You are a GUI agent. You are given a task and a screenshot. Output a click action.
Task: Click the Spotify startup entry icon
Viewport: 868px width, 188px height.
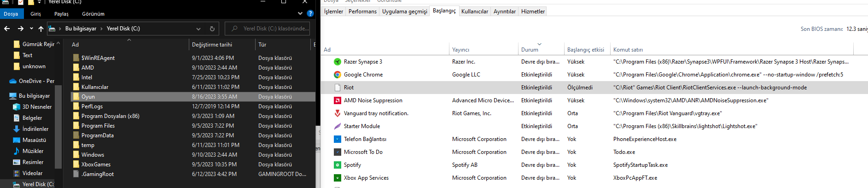tap(338, 165)
